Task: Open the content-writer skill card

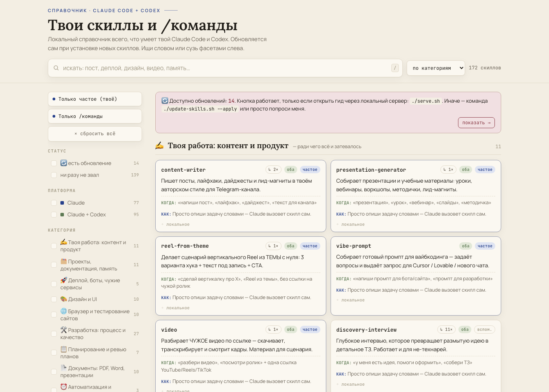Action: (x=241, y=196)
